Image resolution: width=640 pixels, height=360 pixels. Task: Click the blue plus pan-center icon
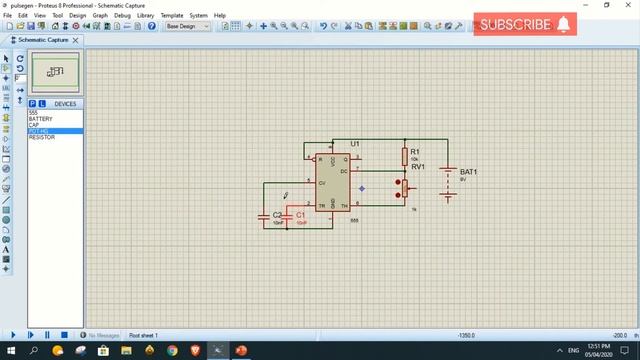tap(263, 26)
